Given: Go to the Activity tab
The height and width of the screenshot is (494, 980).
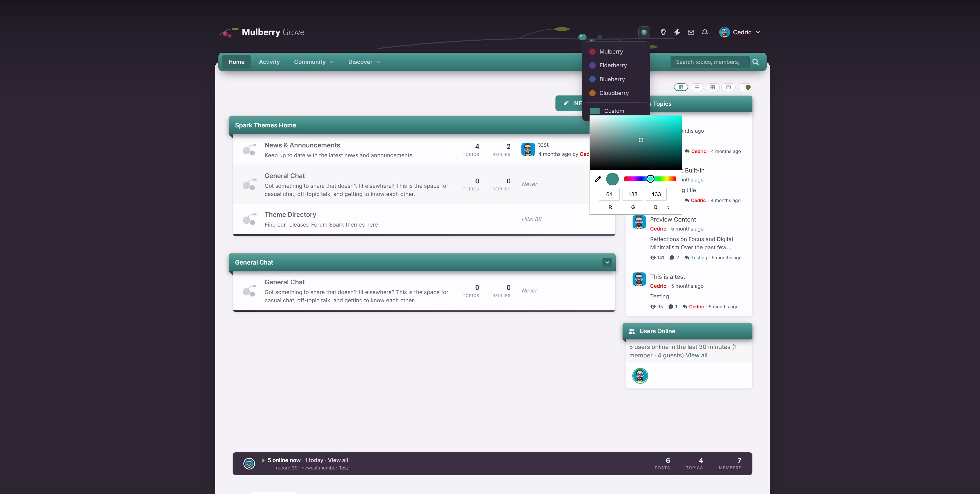Looking at the screenshot, I should tap(269, 62).
